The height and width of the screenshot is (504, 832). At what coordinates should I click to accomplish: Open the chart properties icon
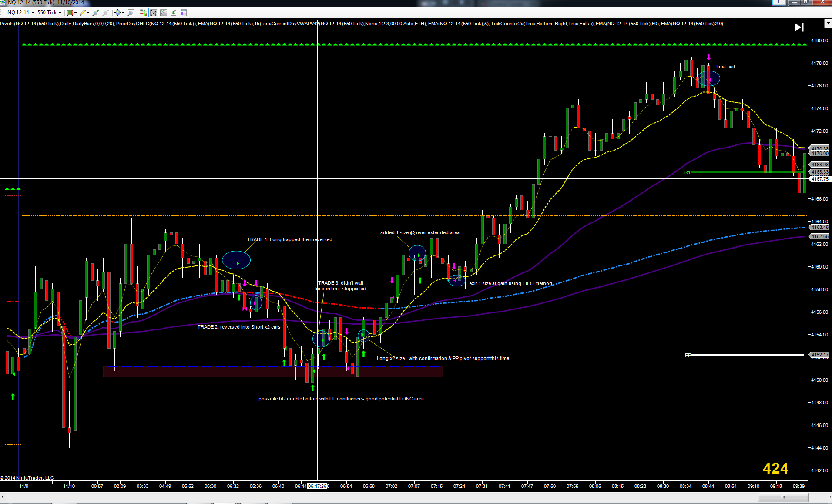(x=184, y=13)
